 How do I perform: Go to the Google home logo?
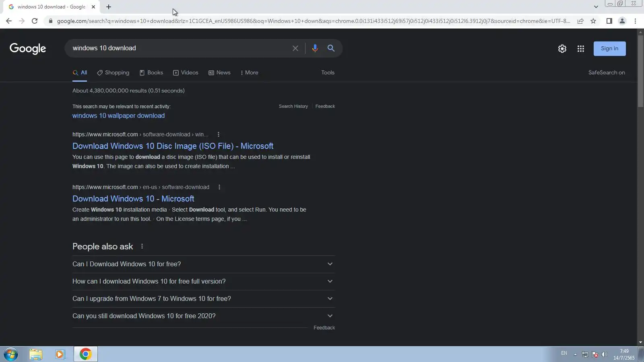(x=28, y=49)
